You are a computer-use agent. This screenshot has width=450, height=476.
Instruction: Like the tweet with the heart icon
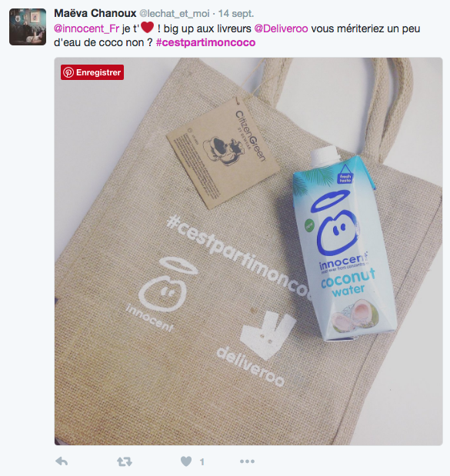186,461
